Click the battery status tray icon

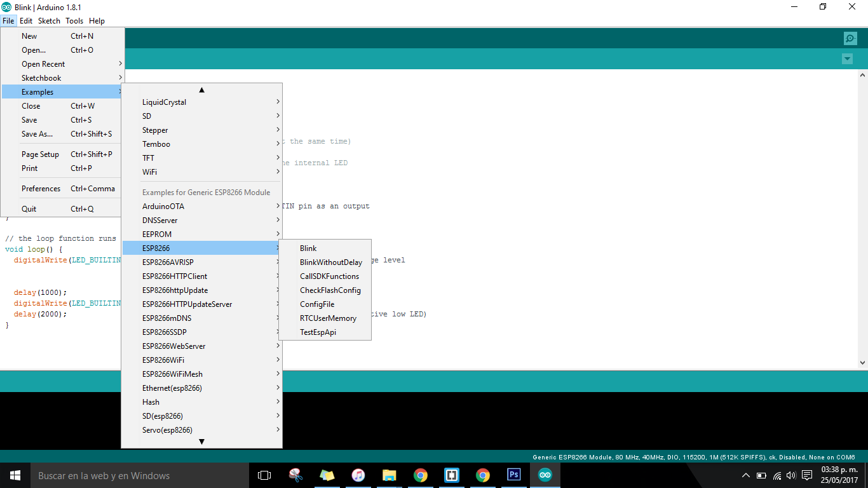point(761,475)
